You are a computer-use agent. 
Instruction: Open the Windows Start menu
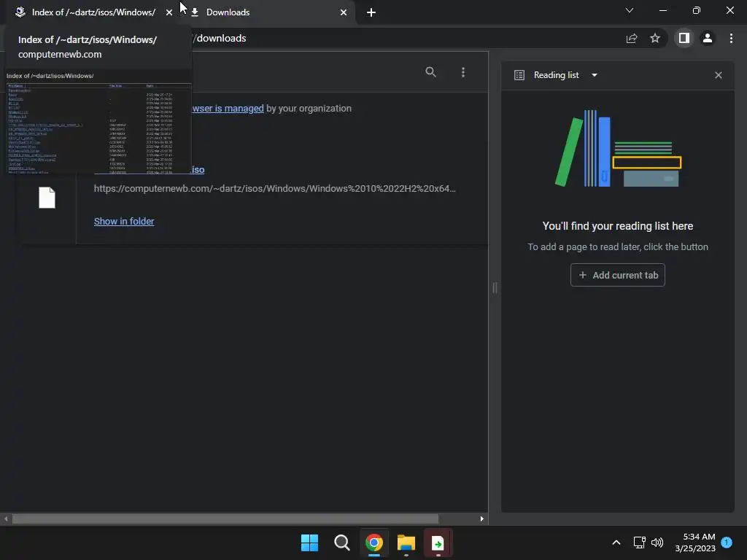click(x=309, y=542)
